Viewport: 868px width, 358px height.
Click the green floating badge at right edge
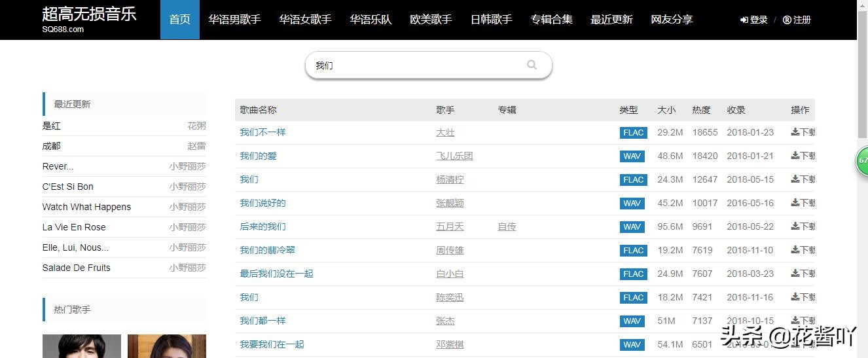pyautogui.click(x=862, y=161)
